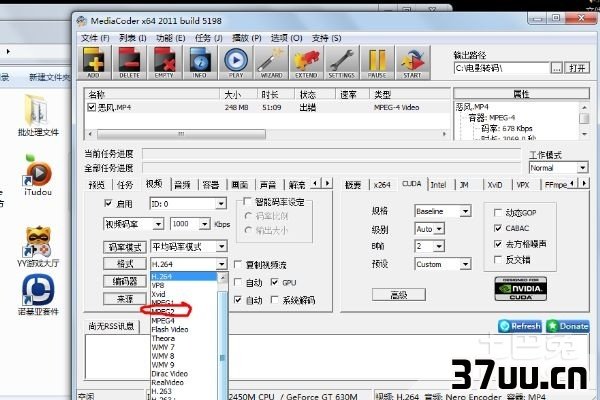The image size is (600, 400).
Task: Click the START transcoding icon
Action: 412,62
